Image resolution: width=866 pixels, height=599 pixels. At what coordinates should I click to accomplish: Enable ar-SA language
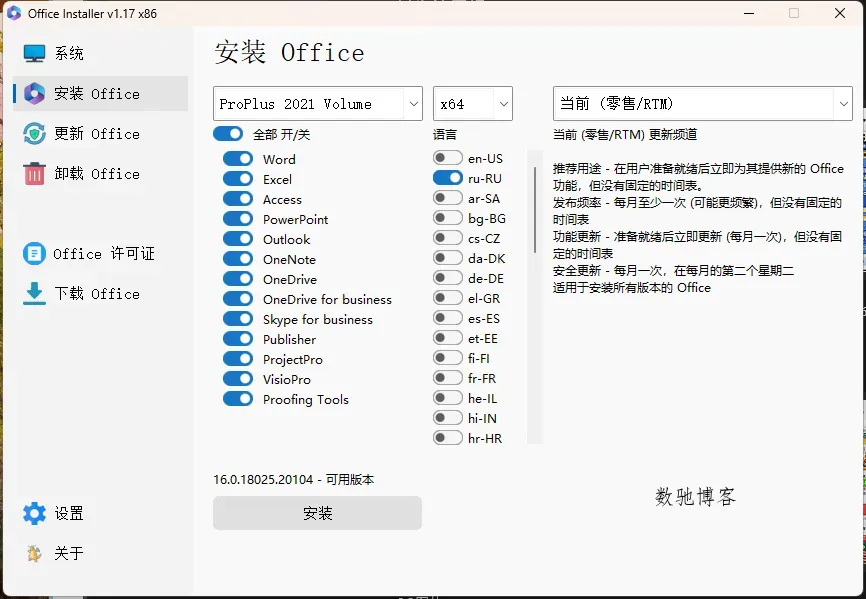tap(448, 198)
